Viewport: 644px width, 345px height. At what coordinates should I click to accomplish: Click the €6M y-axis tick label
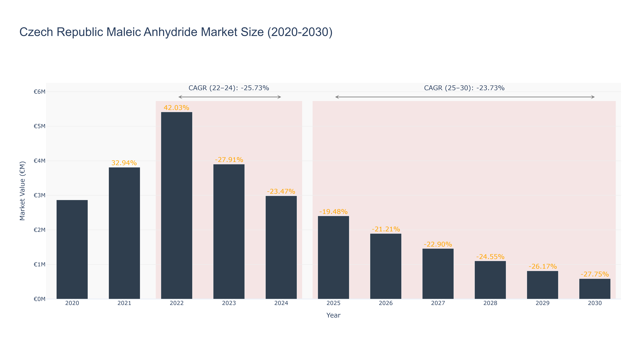39,92
